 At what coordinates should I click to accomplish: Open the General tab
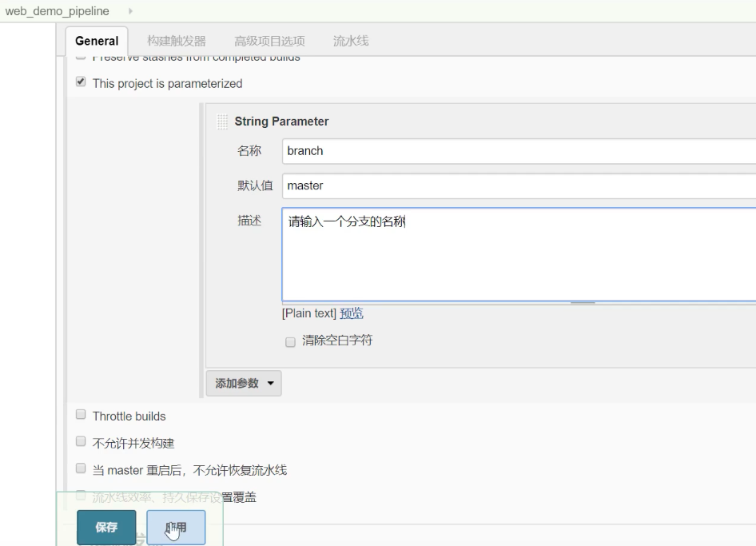coord(97,41)
